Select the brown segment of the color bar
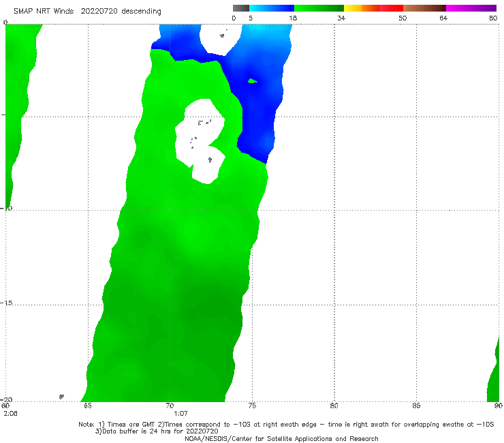Screen dimensions: 504x443 (424, 8)
